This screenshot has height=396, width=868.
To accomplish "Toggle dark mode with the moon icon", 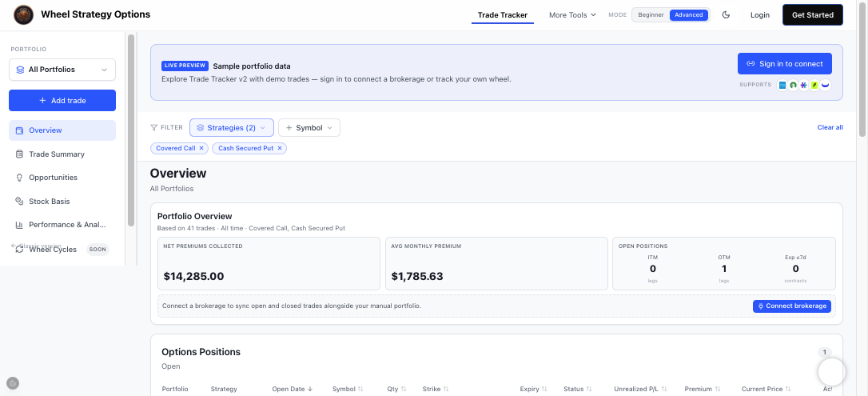I will (x=727, y=15).
